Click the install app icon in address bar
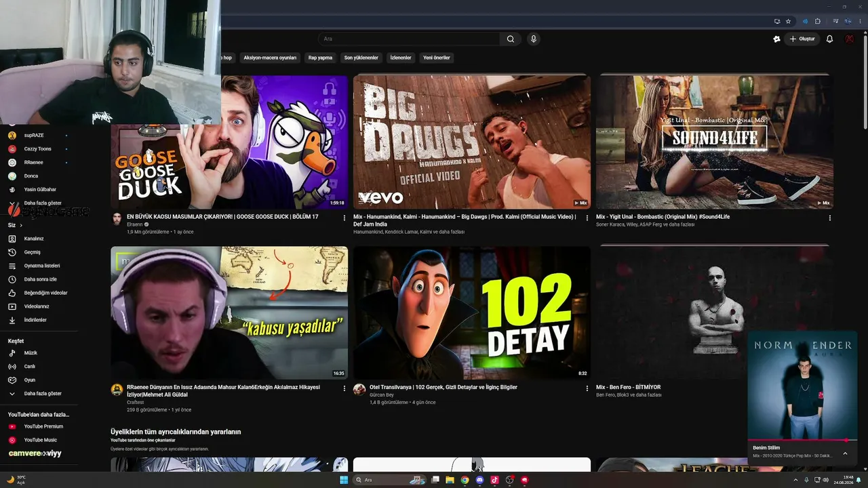The width and height of the screenshot is (868, 488). (x=777, y=21)
